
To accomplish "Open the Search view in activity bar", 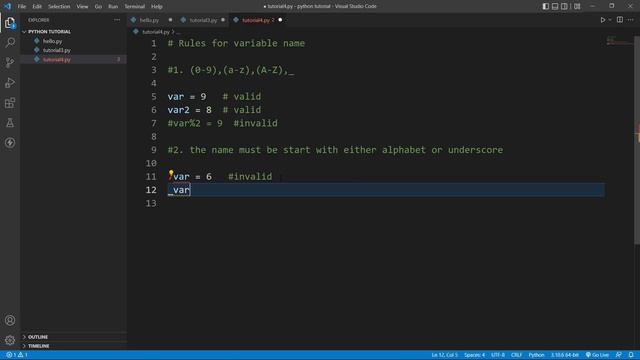I will (x=10, y=42).
